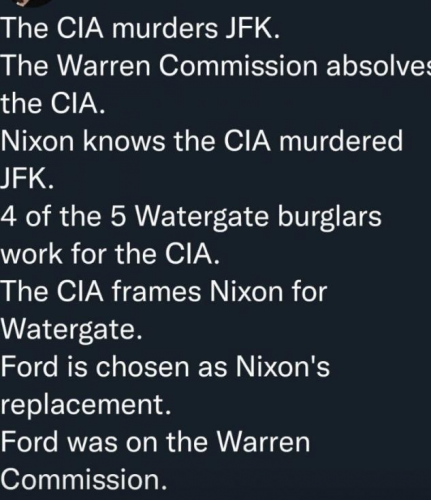Click "The CIA frames Nixon for" line
Screen dimensions: 431x500
tap(164, 291)
